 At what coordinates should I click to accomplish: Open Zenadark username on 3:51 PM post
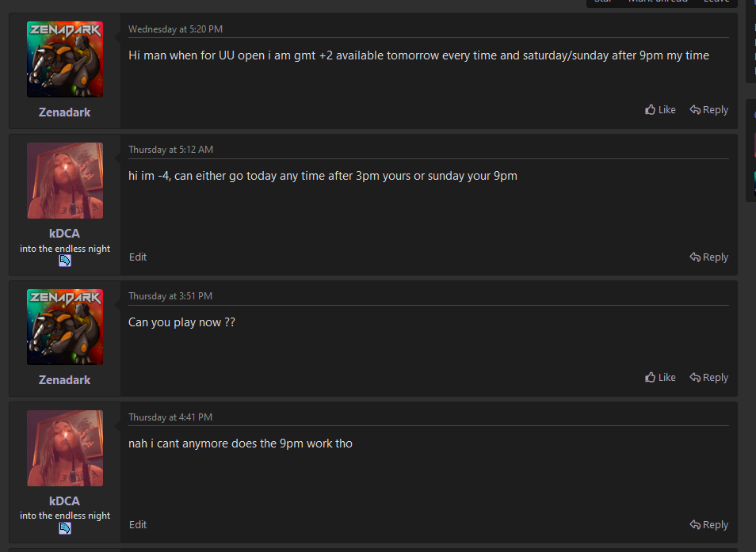65,380
